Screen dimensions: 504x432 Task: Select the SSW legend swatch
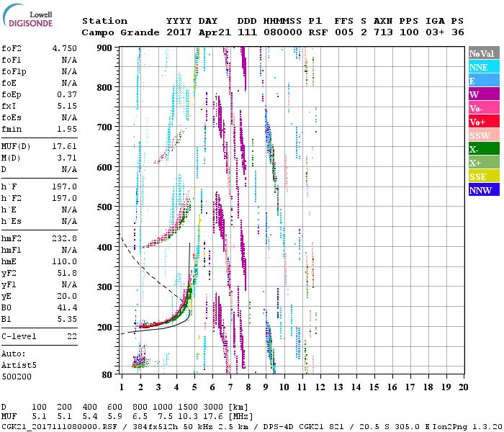pyautogui.click(x=482, y=135)
